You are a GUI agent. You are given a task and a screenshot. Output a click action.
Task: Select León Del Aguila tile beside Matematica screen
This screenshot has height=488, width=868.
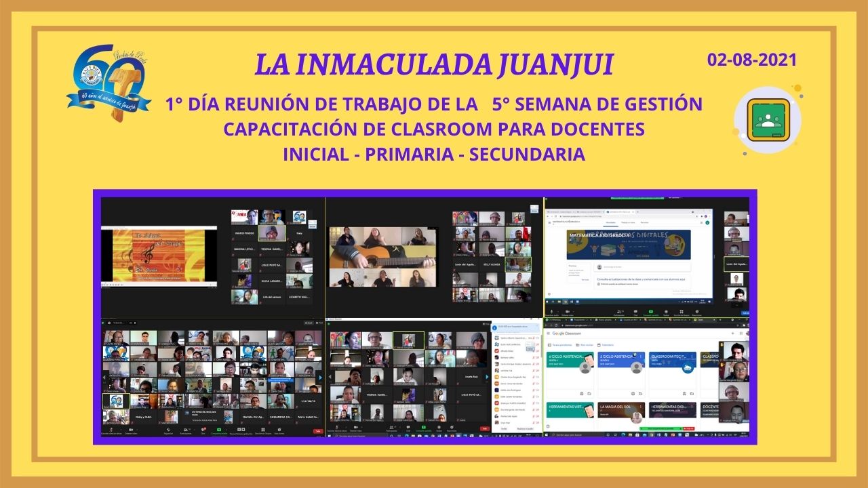click(736, 264)
